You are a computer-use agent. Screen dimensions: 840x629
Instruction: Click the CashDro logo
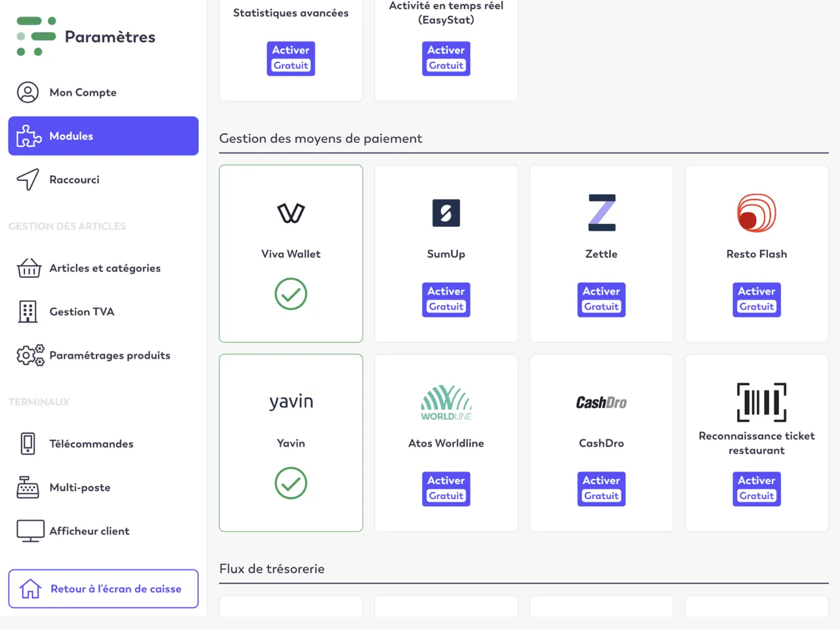601,403
